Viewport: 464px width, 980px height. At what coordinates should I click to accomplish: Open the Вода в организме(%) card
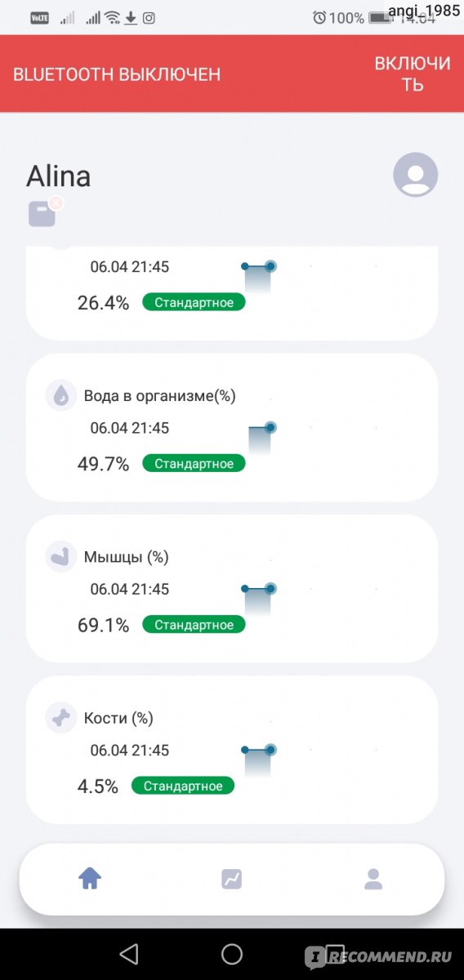click(232, 427)
